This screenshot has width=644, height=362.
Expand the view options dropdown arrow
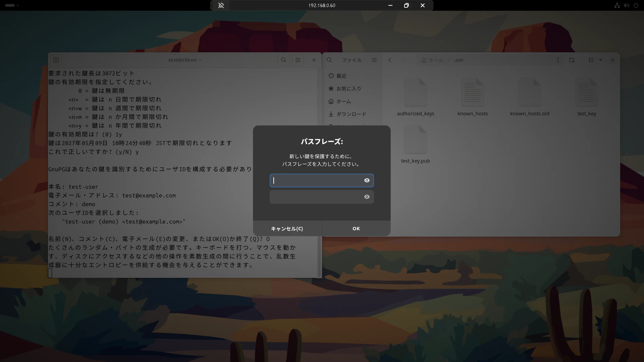tap(601, 60)
